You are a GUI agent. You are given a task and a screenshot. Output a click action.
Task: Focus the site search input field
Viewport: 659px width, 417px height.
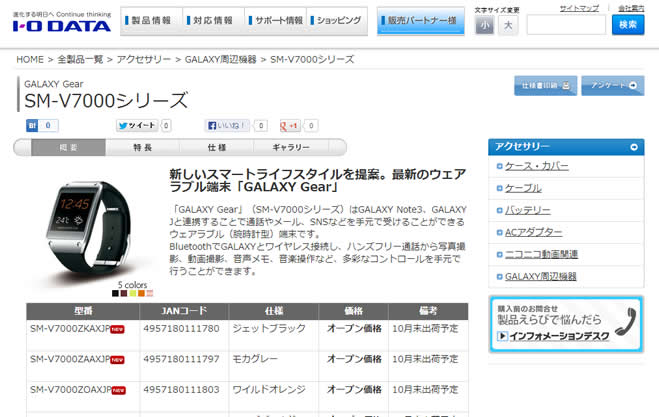(566, 25)
